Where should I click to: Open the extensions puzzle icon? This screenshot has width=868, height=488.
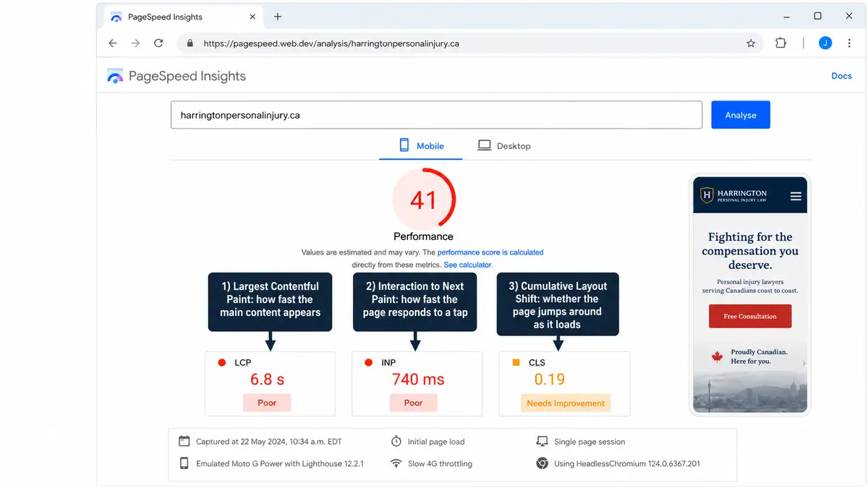pyautogui.click(x=780, y=43)
